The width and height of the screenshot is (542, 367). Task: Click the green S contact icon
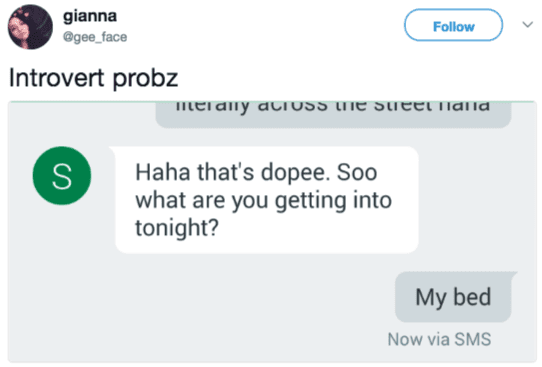point(62,176)
